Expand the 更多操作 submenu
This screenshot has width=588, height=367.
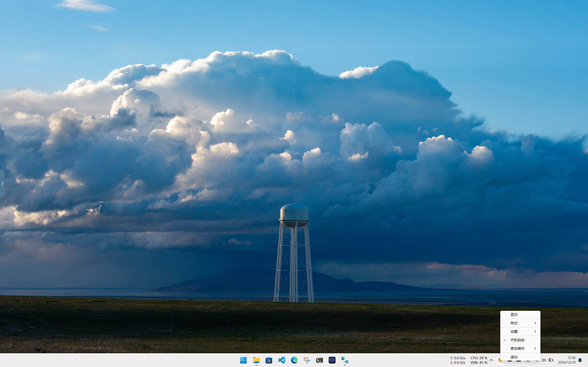pos(520,348)
